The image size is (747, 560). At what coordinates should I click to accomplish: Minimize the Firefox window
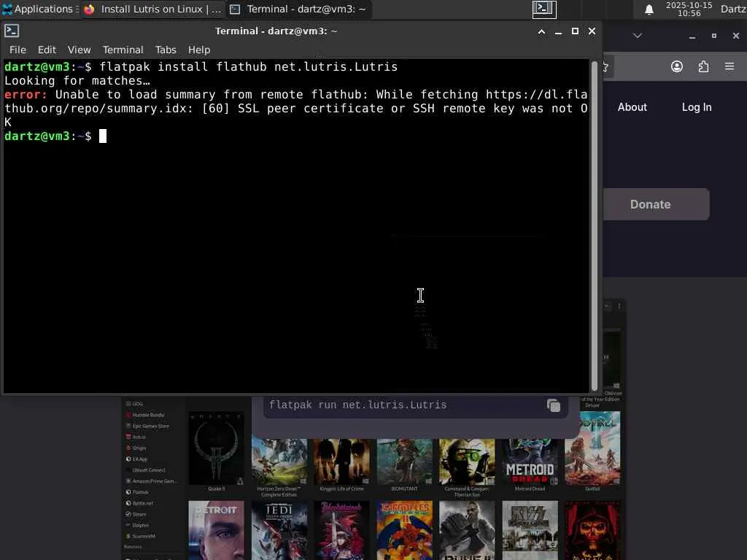tap(692, 36)
